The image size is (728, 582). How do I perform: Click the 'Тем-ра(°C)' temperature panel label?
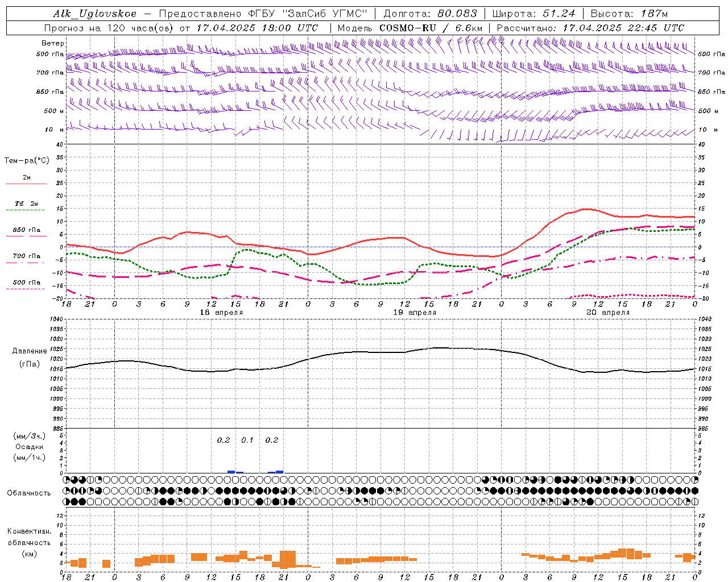click(x=27, y=160)
